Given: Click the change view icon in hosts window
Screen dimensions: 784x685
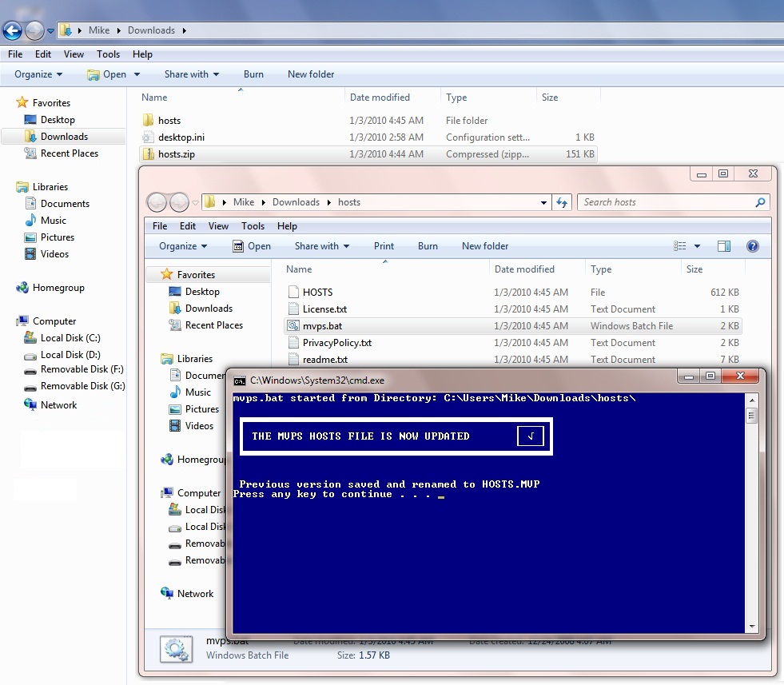Looking at the screenshot, I should coord(682,245).
